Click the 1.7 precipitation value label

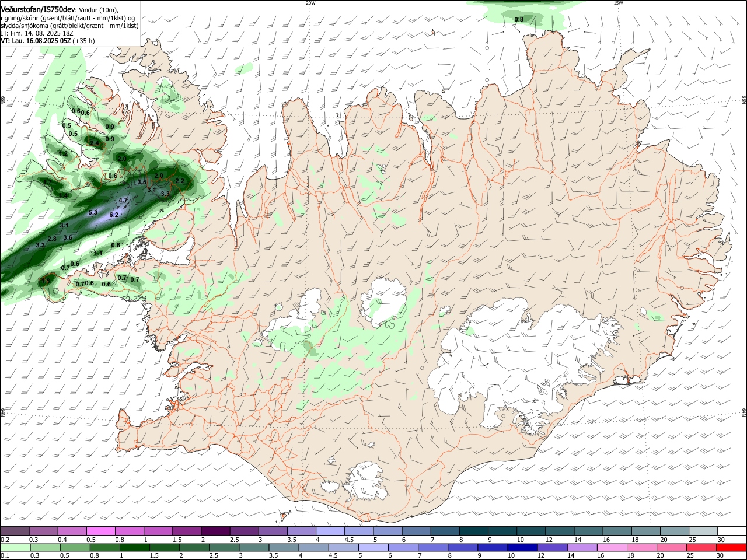coord(48,183)
